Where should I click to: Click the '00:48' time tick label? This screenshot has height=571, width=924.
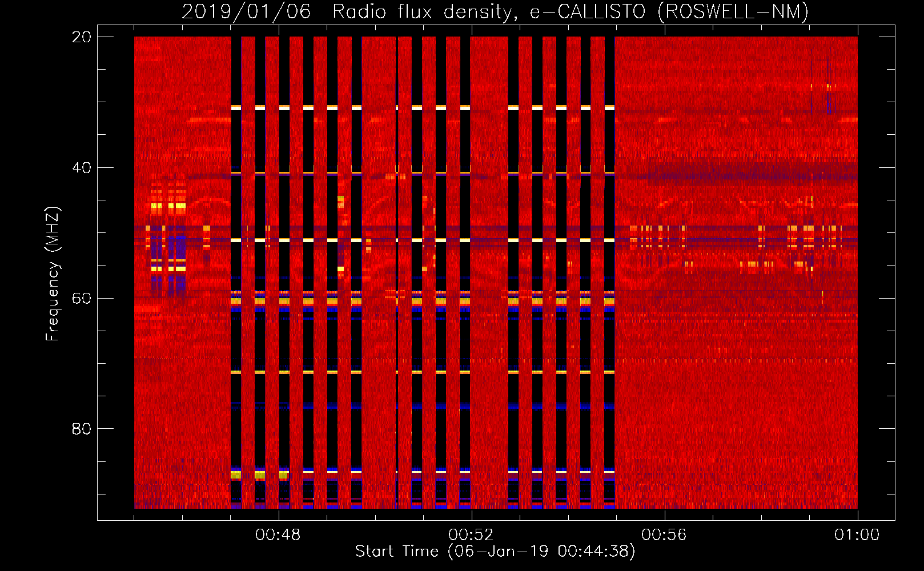point(278,535)
